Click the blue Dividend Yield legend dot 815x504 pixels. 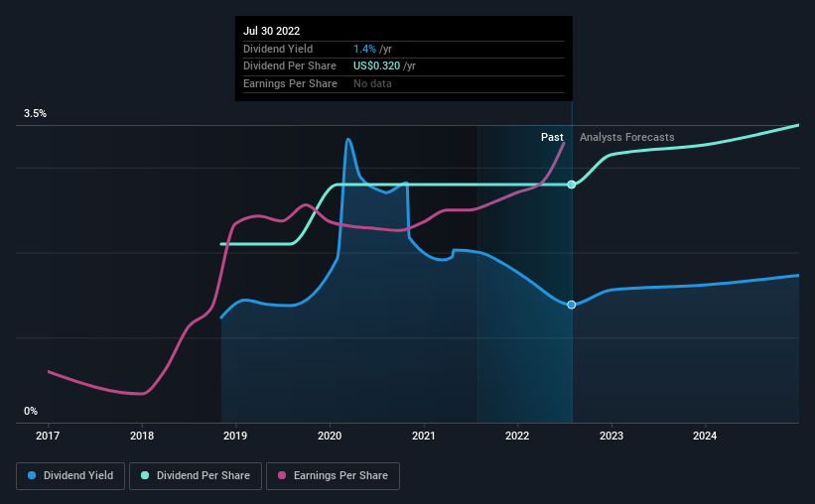click(x=32, y=475)
